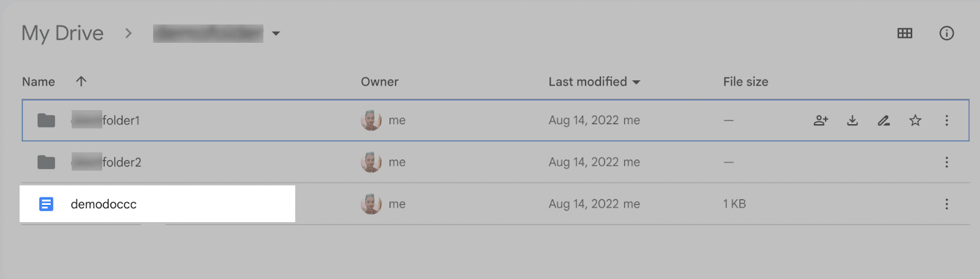This screenshot has width=980, height=279.
Task: Open the Last modified sort dropdown
Action: click(636, 82)
